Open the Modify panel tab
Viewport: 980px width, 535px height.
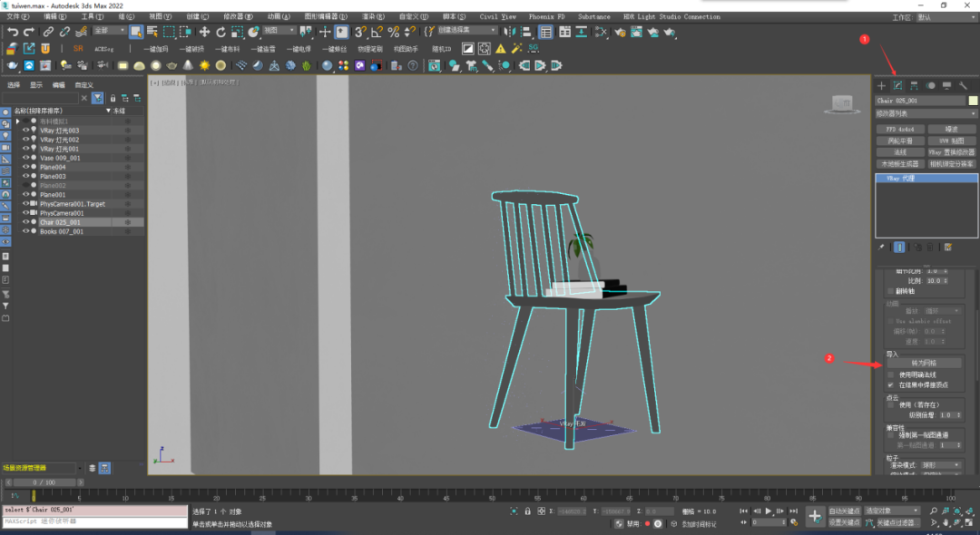click(897, 85)
